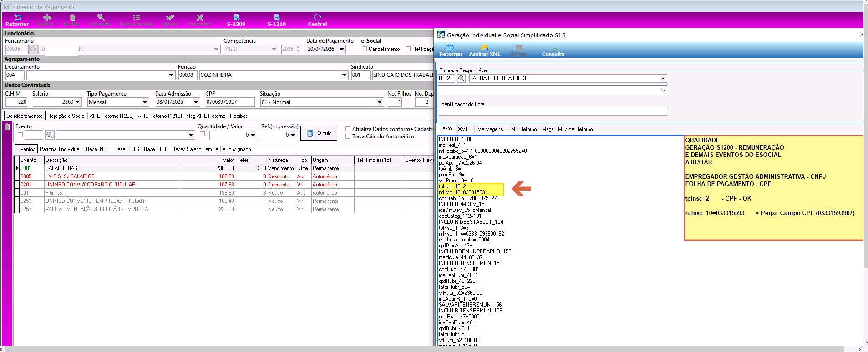This screenshot has height=352, width=868.
Task: Click the Cálculo button
Action: [319, 133]
